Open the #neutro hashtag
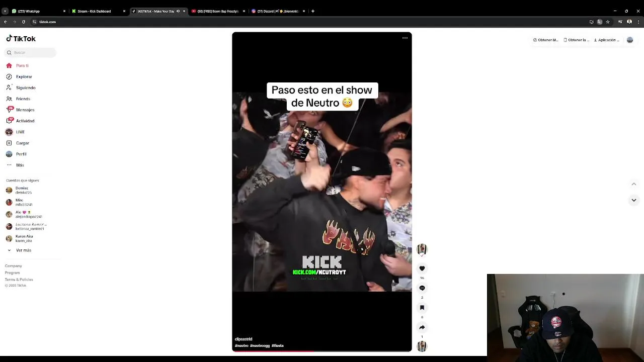The width and height of the screenshot is (644, 362). tap(242, 346)
